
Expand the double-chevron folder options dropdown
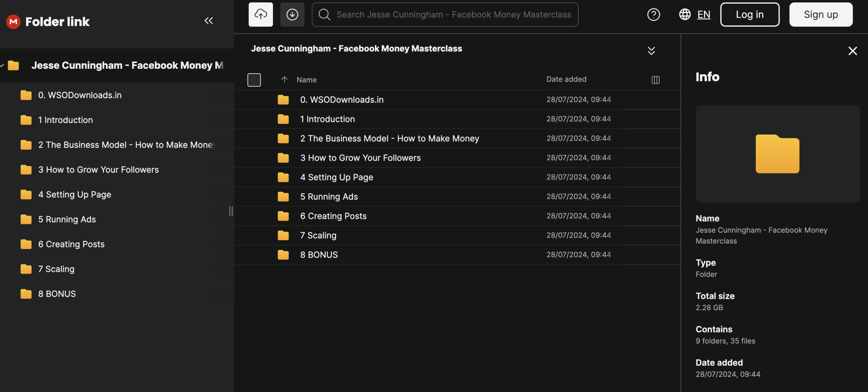click(x=651, y=51)
